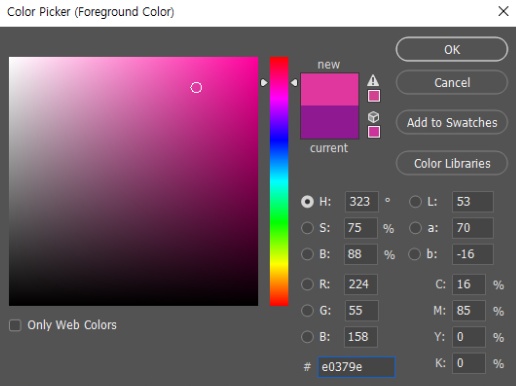
Task: Click the "new" label above the swatch
Action: click(329, 64)
